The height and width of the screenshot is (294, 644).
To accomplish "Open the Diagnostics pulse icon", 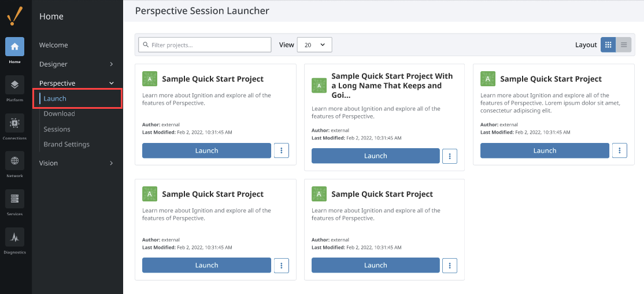I will click(x=15, y=237).
